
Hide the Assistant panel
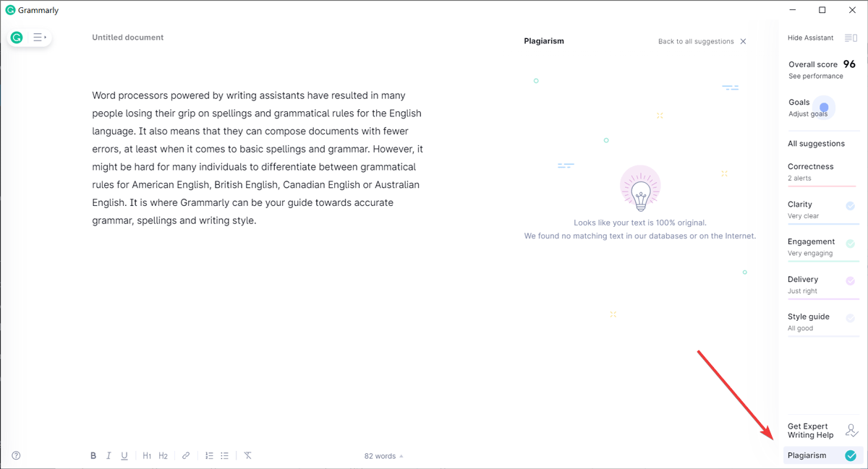click(821, 38)
